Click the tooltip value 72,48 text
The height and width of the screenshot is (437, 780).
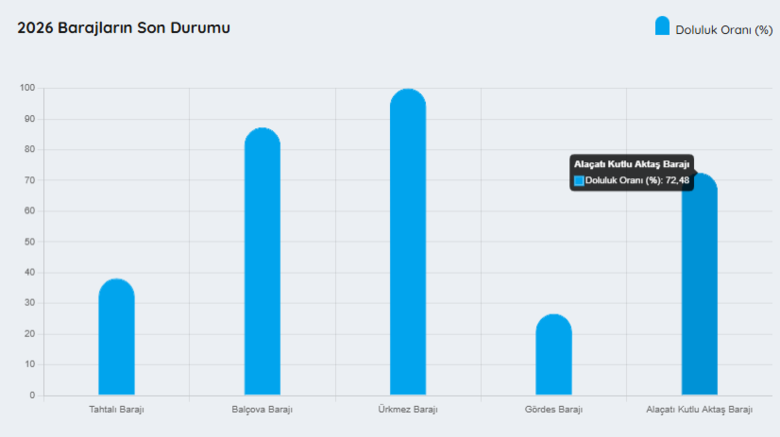pos(677,180)
